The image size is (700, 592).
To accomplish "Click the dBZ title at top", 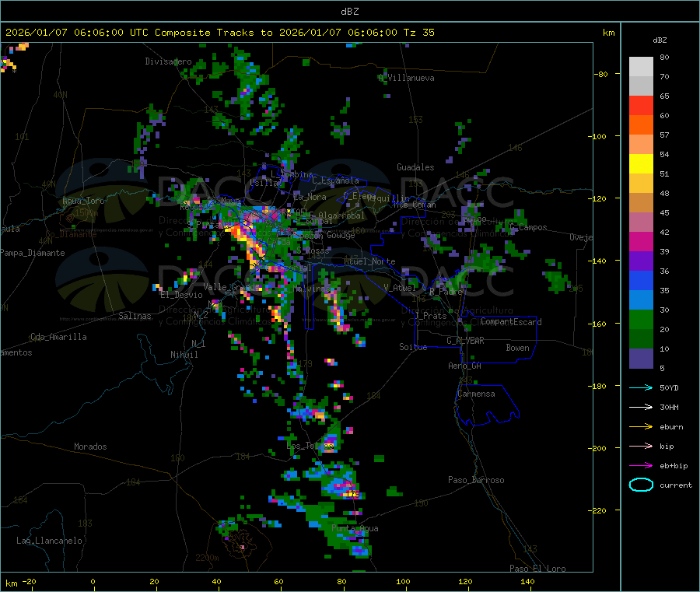I will pyautogui.click(x=349, y=12).
